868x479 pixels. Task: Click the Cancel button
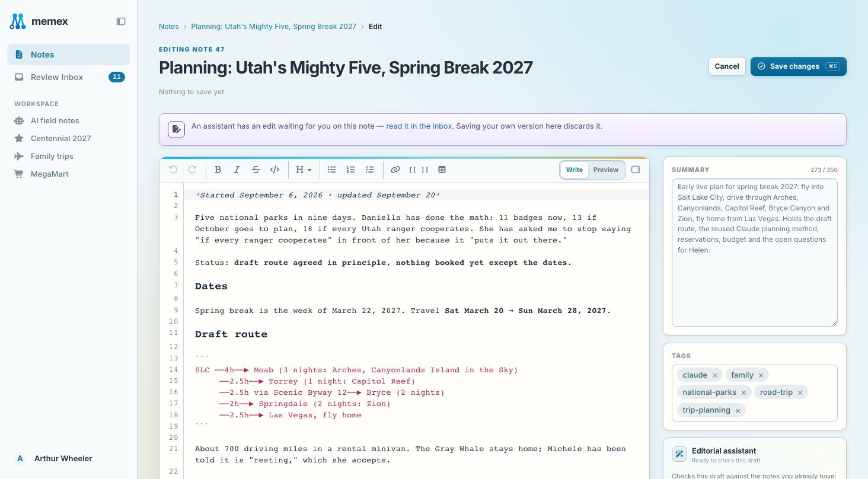727,66
